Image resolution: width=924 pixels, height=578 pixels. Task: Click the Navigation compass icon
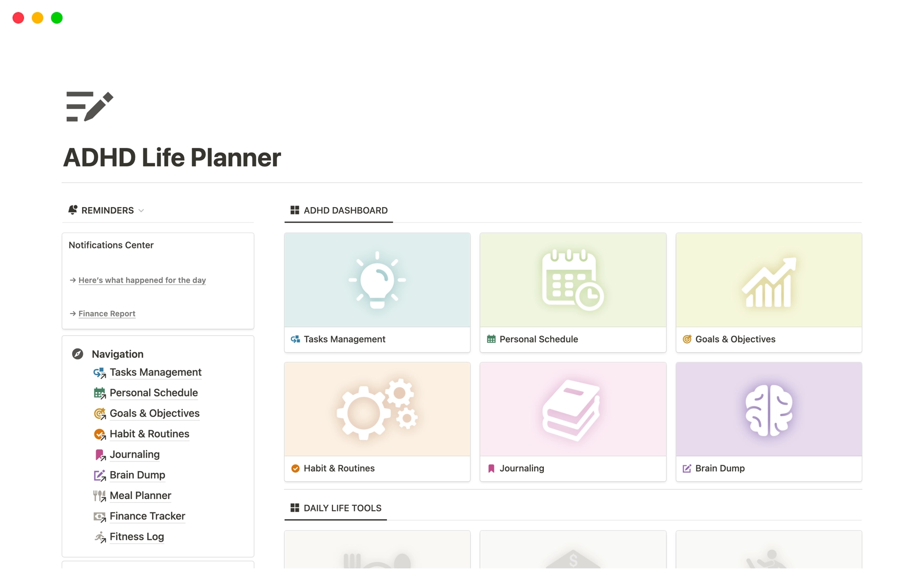click(78, 354)
